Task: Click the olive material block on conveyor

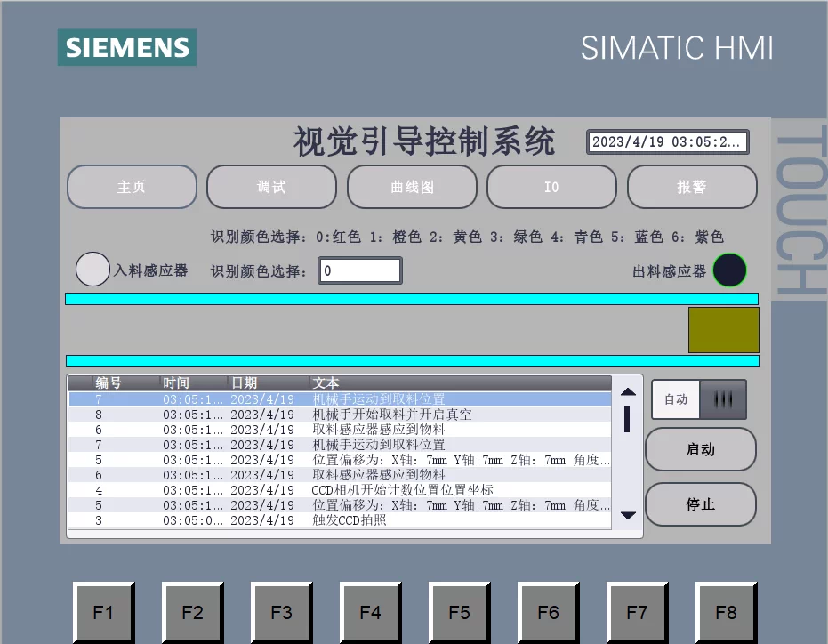Action: (x=723, y=330)
